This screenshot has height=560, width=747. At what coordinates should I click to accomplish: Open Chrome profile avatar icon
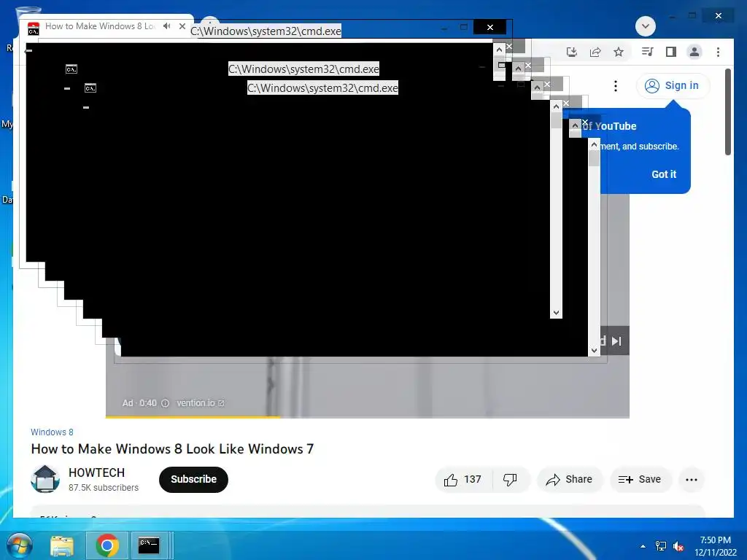(x=694, y=52)
